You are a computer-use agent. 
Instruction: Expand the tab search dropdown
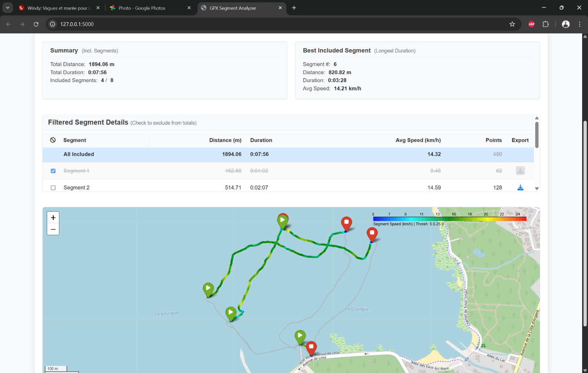pyautogui.click(x=8, y=8)
